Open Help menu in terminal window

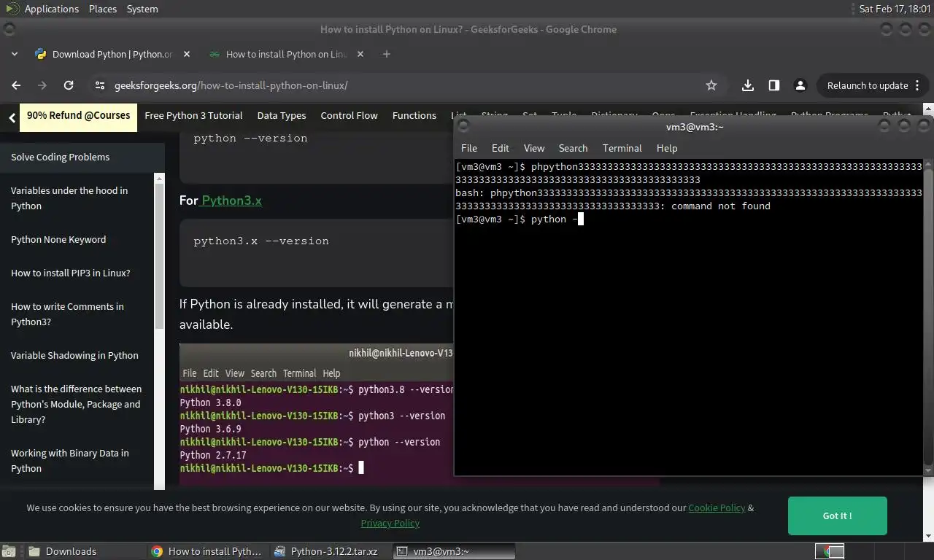(x=667, y=148)
